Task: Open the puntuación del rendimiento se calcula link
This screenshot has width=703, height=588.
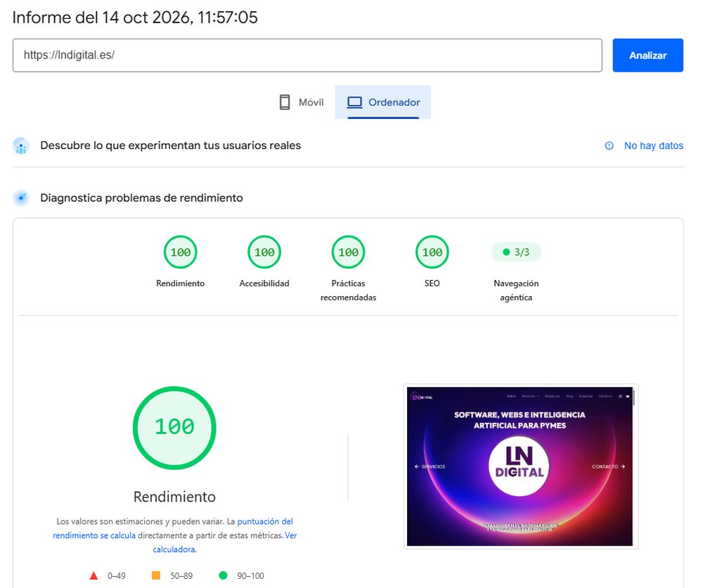Action: pyautogui.click(x=173, y=528)
